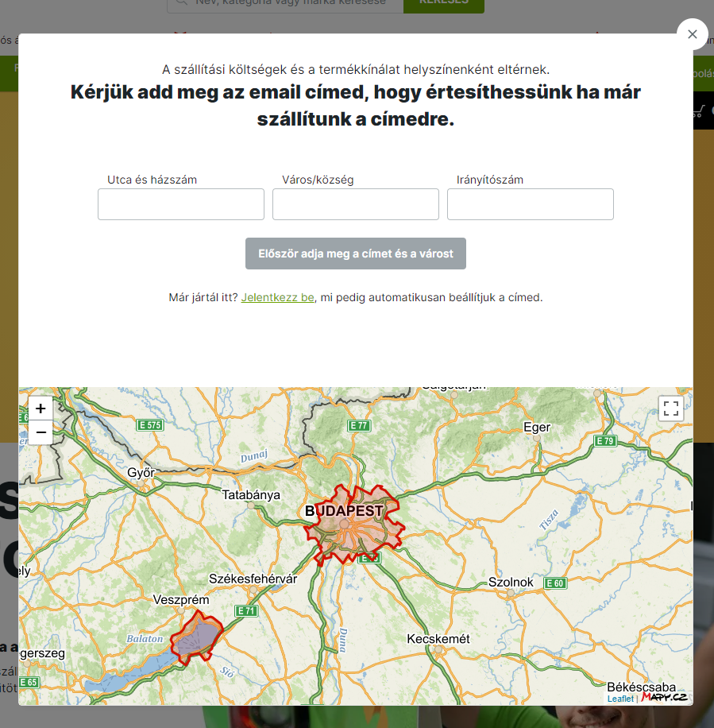Screen dimensions: 714x728
Task: Click the Dunaj river label
Action: tap(254, 456)
